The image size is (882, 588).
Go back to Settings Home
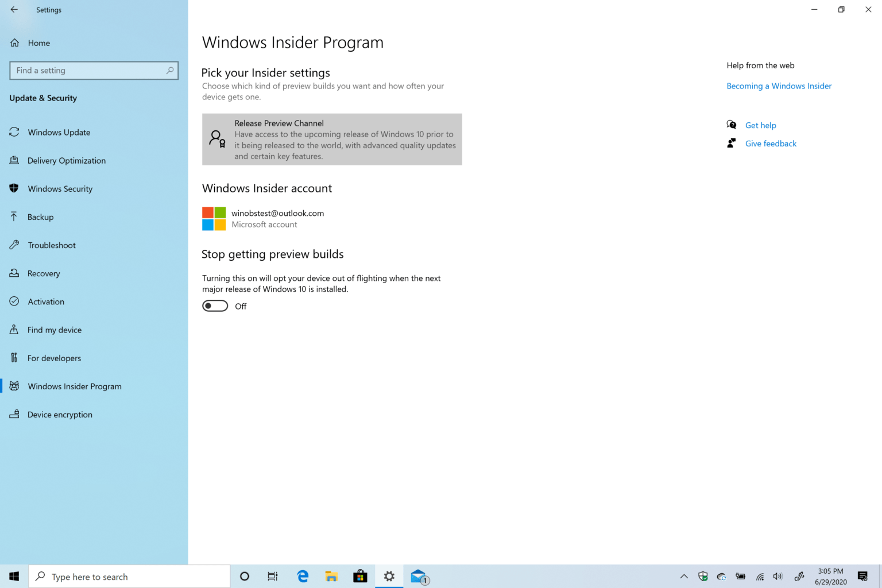39,42
